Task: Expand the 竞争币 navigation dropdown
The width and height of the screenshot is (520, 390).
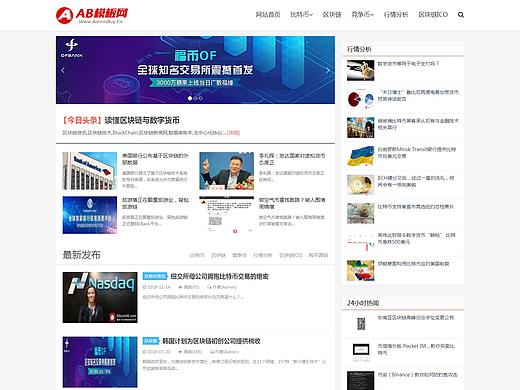Action: tap(363, 15)
